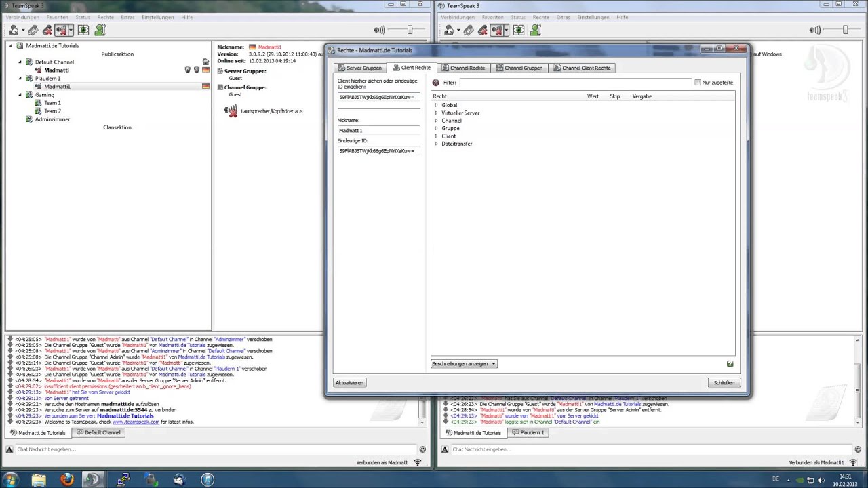The height and width of the screenshot is (488, 868).
Task: Click bookmarks icon in left TeamSpeak toolbar
Action: pos(33,30)
